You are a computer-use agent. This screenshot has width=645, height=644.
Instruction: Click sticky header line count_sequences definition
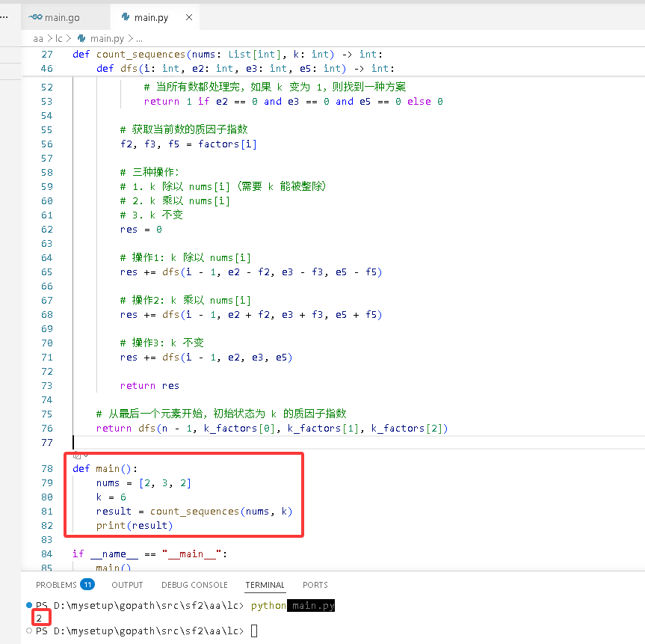click(x=227, y=55)
